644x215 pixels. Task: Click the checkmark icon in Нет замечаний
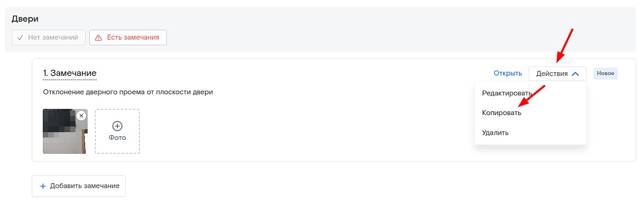(20, 38)
